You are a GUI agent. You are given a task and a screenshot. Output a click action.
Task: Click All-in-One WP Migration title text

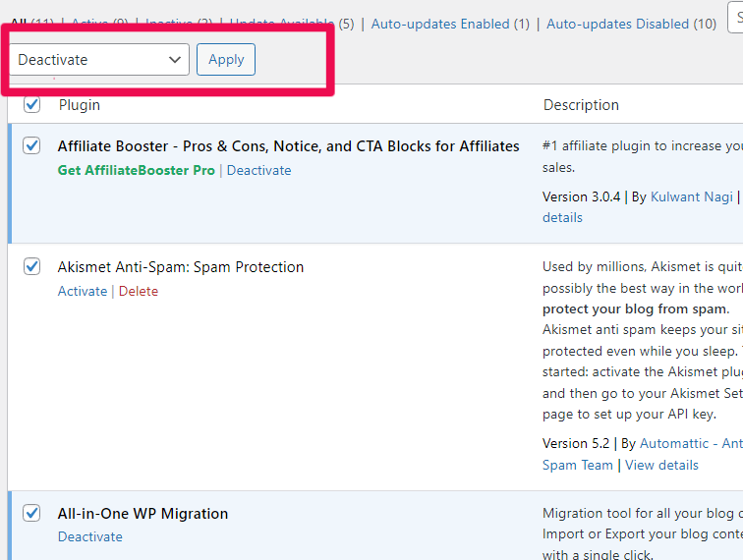point(143,514)
